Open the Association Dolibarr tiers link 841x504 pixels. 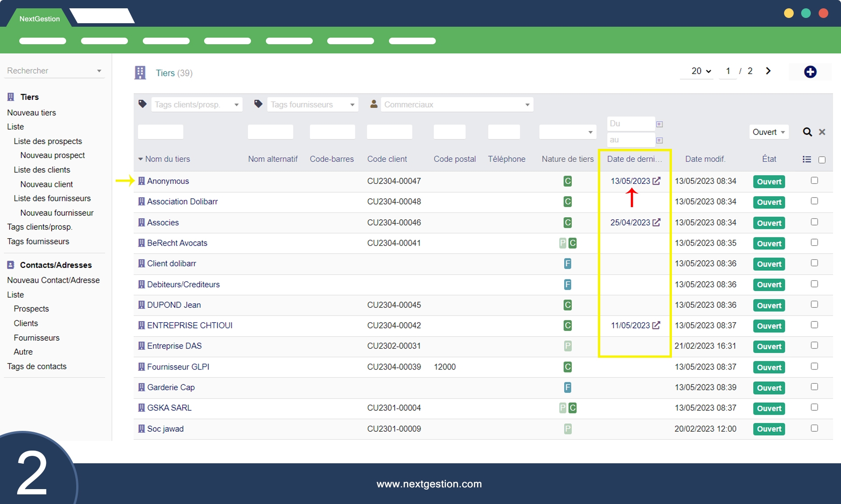coord(182,201)
